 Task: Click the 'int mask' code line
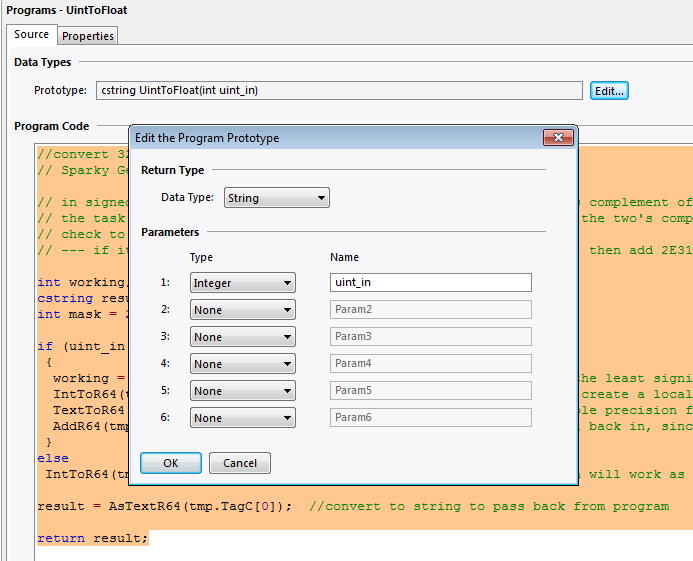click(x=83, y=314)
